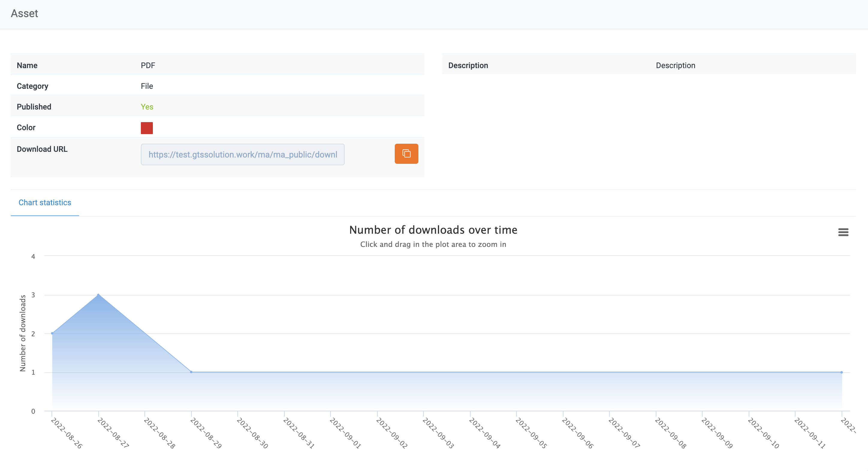Click the zoom instruction subtitle text
This screenshot has width=868, height=471.
click(x=433, y=244)
